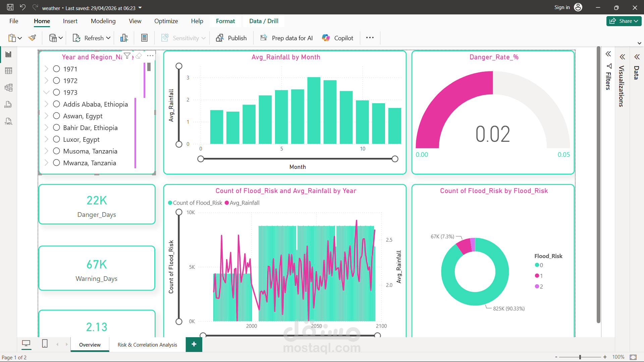Screen dimensions: 644x362
Task: Open Get data dropdown arrow
Action: (x=61, y=38)
